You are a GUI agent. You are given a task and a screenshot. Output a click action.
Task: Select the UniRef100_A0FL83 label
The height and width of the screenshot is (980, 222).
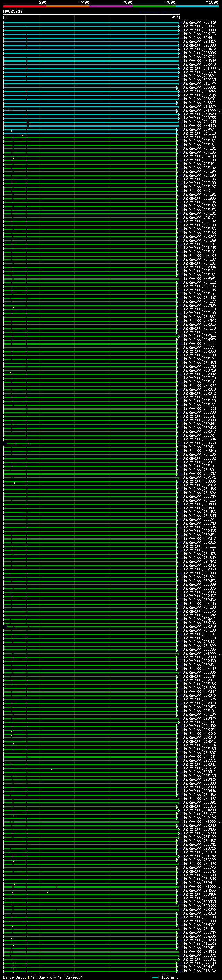pyautogui.click(x=199, y=137)
